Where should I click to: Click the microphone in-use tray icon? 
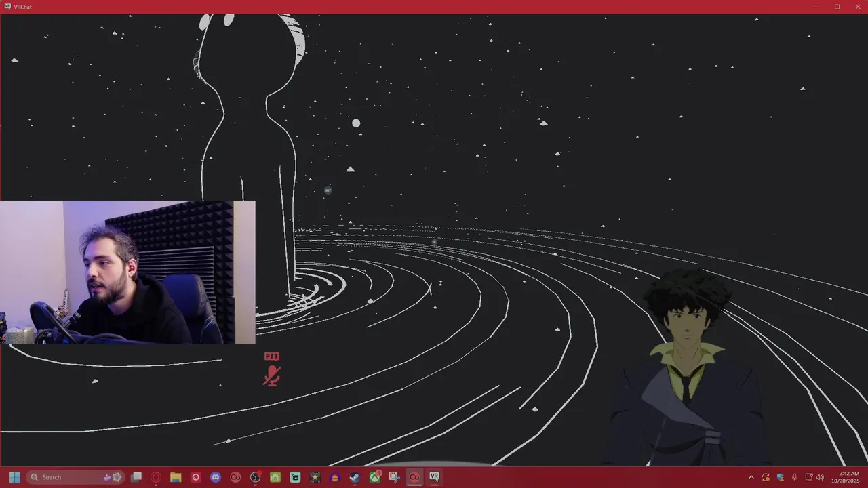794,477
